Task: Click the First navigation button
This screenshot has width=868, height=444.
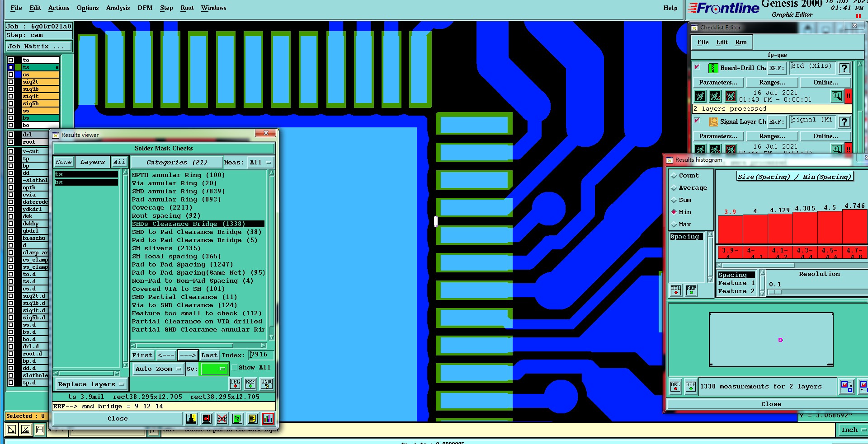Action: click(142, 355)
